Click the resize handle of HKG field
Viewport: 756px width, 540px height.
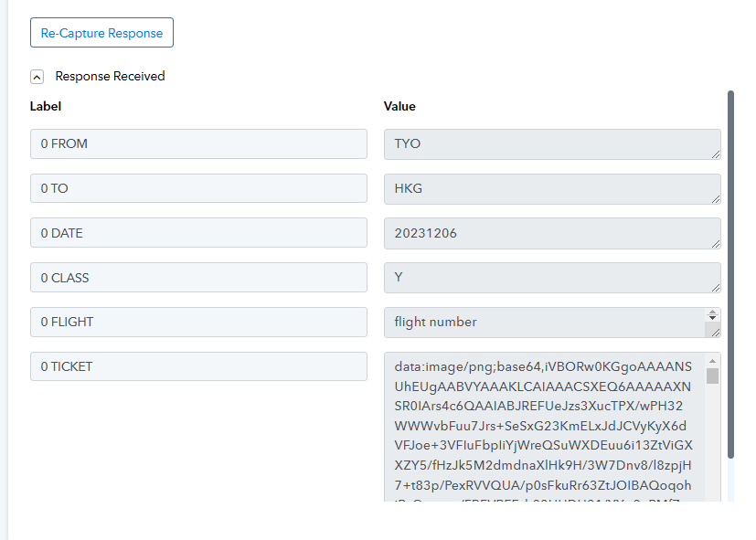[x=716, y=199]
